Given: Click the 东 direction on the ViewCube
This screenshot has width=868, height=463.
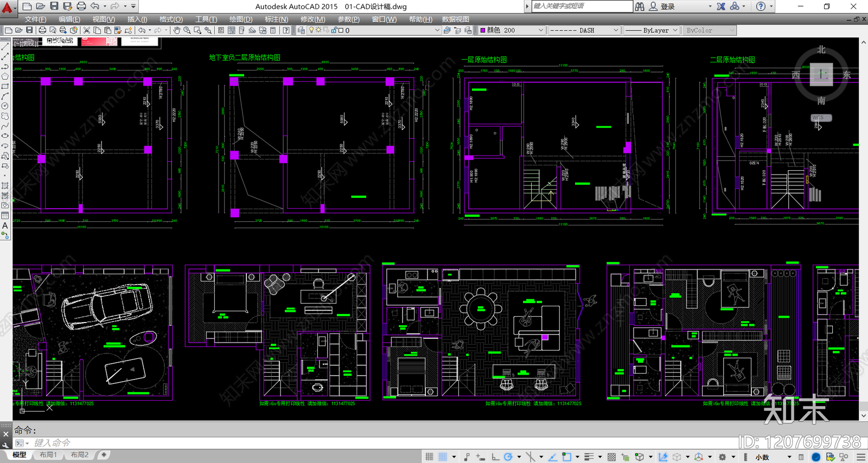Looking at the screenshot, I should pyautogui.click(x=846, y=75).
